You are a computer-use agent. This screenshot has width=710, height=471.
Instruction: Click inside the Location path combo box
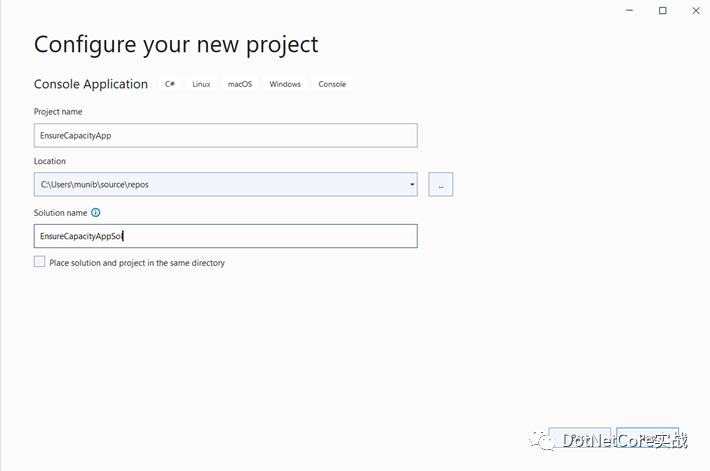coord(220,184)
